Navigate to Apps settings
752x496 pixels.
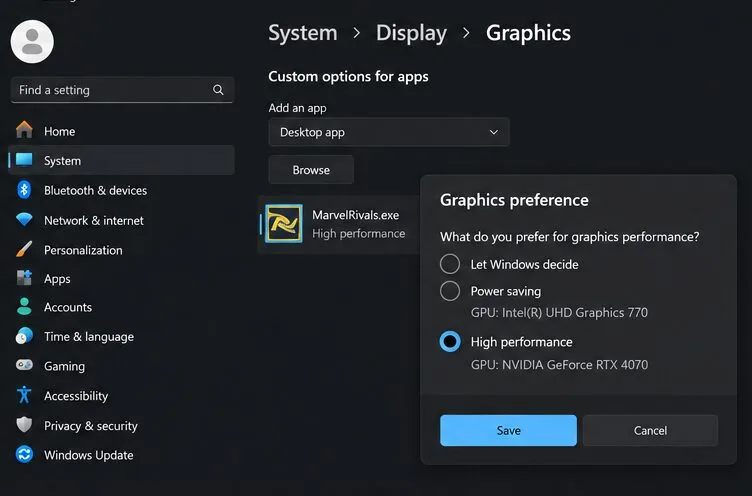[x=122, y=278]
